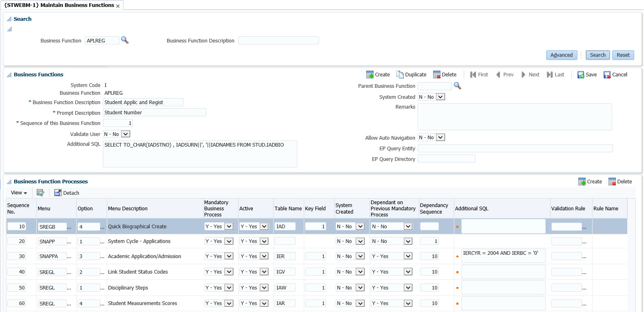The width and height of the screenshot is (644, 312).
Task: Open the View menu
Action: pos(19,193)
